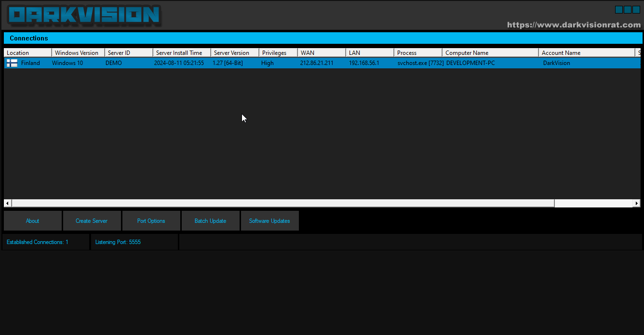Click the 'DEVELOPMENT-PC' computer name

point(470,63)
